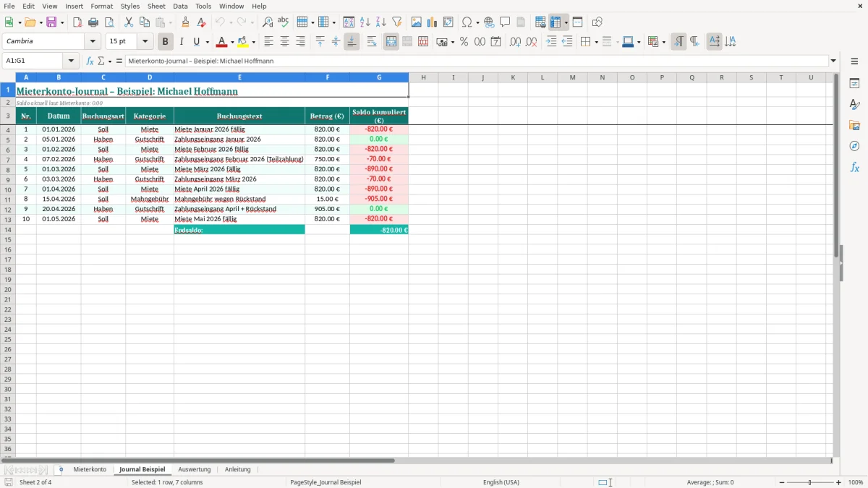Open the Function Wizard fx icon
Viewport: 868px width, 488px height.
point(90,61)
